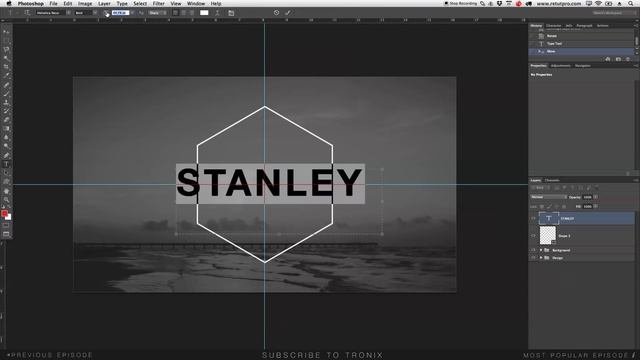Open the Fill slider dropdown
Image resolution: width=640 pixels, height=360 pixels.
(x=596, y=207)
